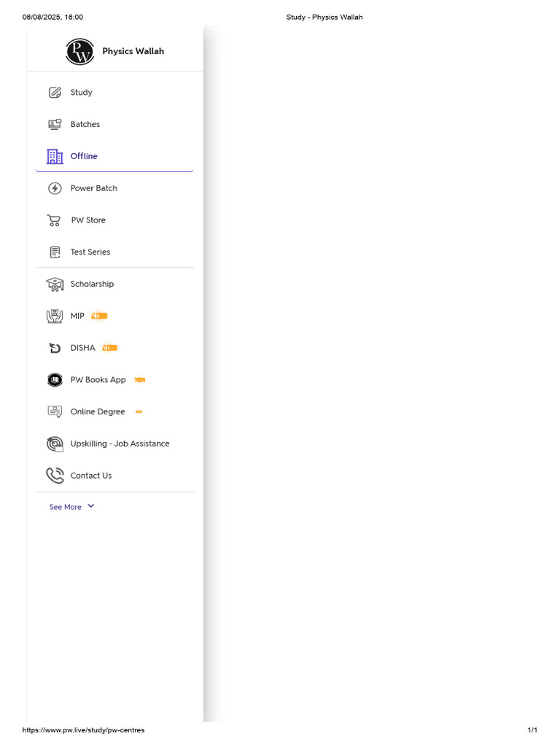Click the Study pencil icon
This screenshot has width=560, height=747.
(55, 93)
